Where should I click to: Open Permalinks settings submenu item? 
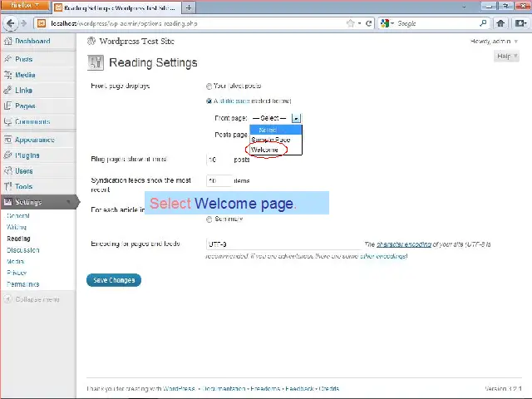23,284
